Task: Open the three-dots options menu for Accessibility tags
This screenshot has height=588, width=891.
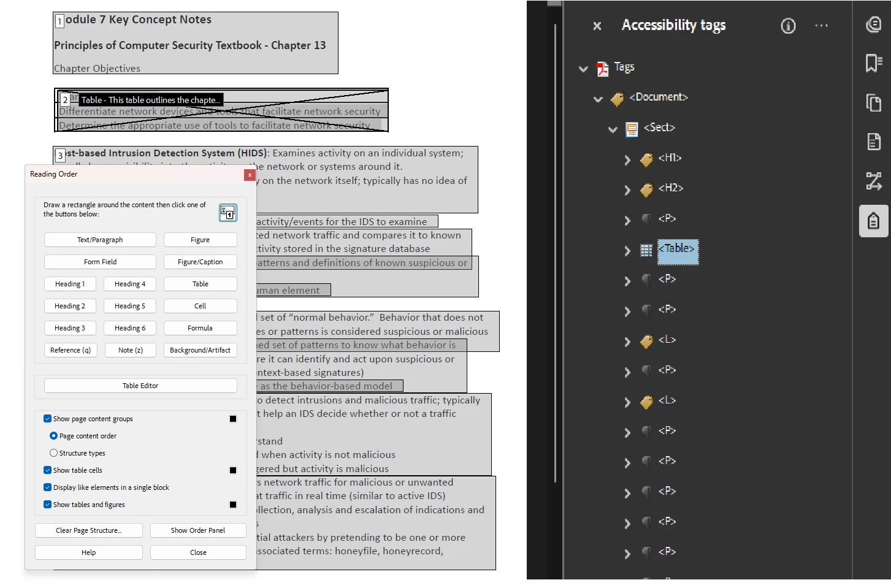Action: (x=821, y=26)
